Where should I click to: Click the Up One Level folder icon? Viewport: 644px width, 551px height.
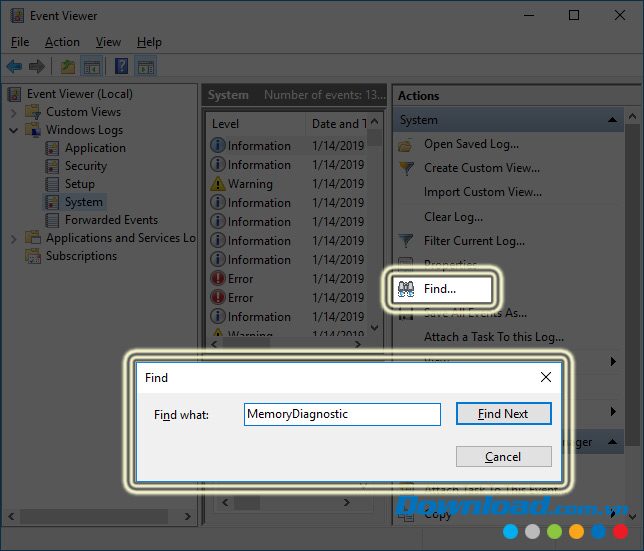click(68, 66)
